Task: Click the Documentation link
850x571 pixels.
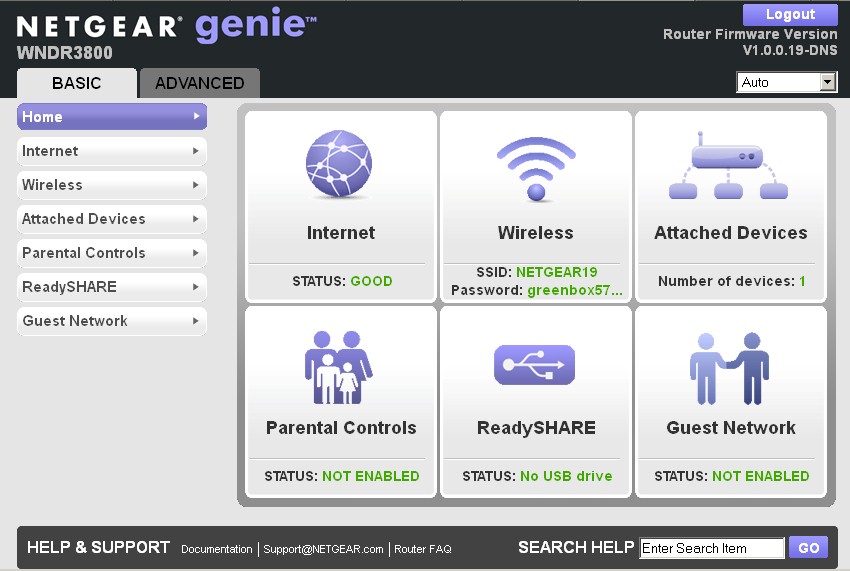Action: 217,549
